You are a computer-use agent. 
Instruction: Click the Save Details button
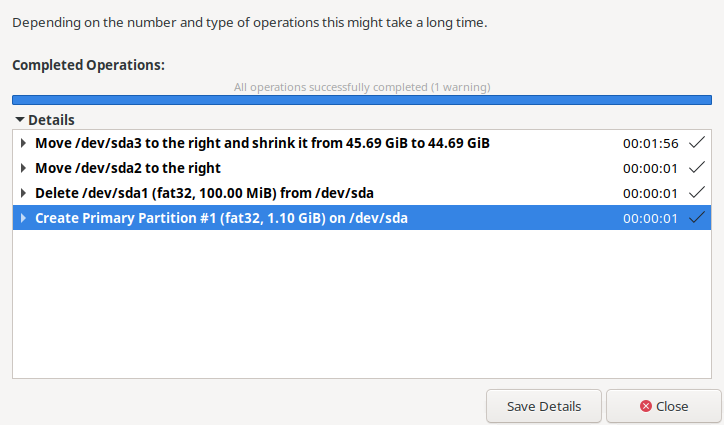(543, 407)
